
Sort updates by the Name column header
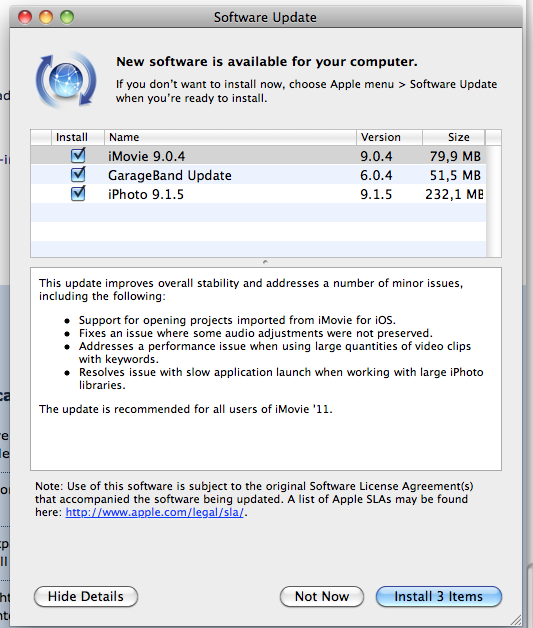(x=230, y=137)
